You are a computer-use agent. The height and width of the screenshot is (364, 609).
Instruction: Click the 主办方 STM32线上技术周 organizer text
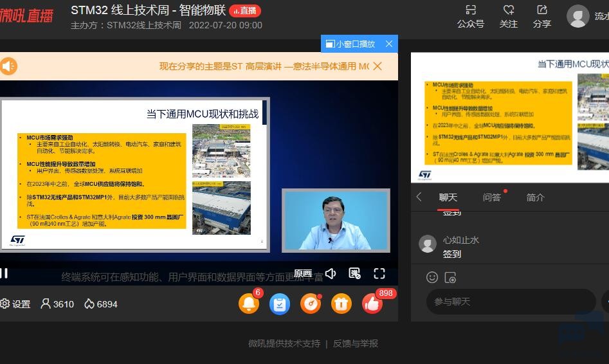(x=126, y=25)
